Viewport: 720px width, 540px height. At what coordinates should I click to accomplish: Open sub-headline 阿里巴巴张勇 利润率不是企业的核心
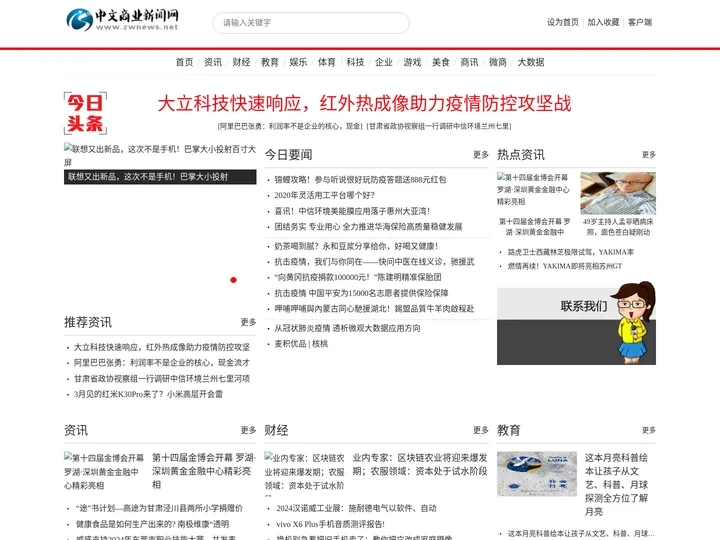pyautogui.click(x=290, y=126)
